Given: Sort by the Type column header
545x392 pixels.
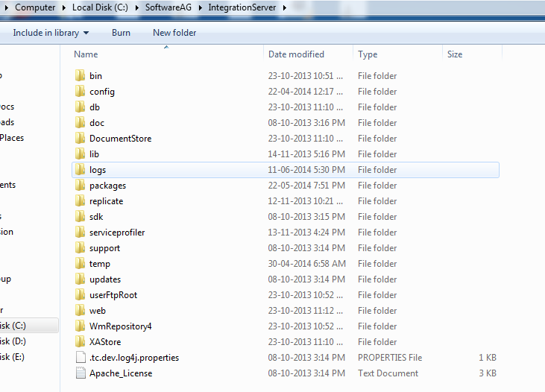Looking at the screenshot, I should (x=368, y=54).
